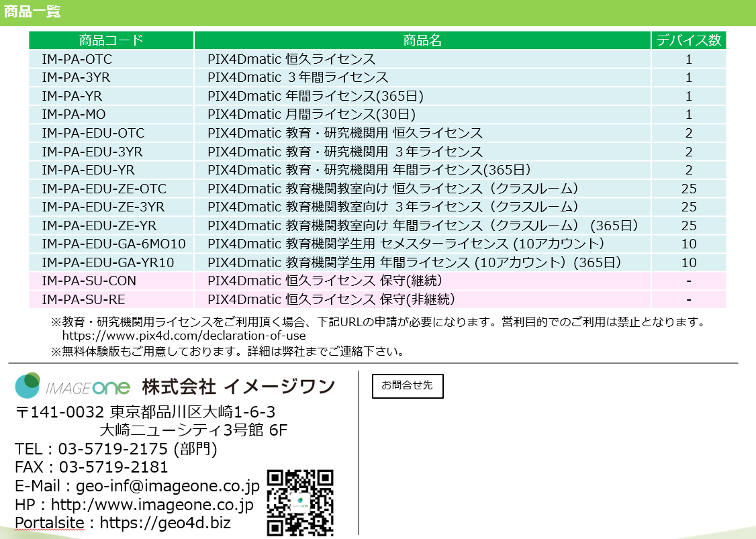Click PIX4Dmatic 月間ライセンス(30日) product name
The image size is (756, 539).
coord(312,115)
